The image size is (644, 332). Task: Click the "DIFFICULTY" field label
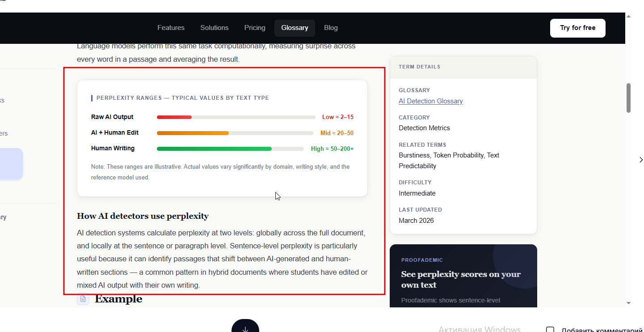click(415, 183)
